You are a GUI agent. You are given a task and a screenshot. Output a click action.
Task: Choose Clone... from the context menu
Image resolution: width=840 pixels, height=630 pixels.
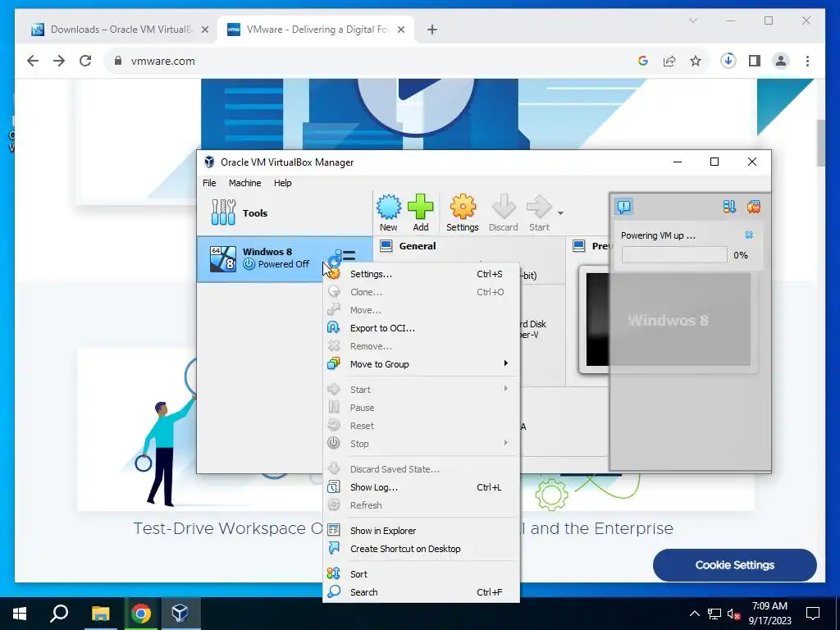point(421,292)
